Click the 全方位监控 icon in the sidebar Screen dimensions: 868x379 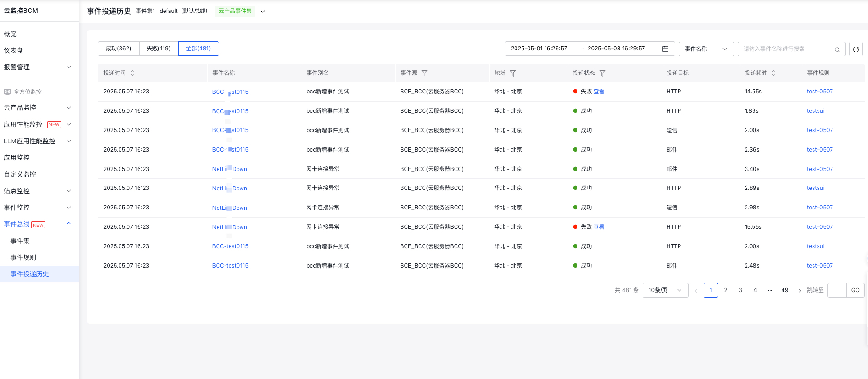coord(7,92)
